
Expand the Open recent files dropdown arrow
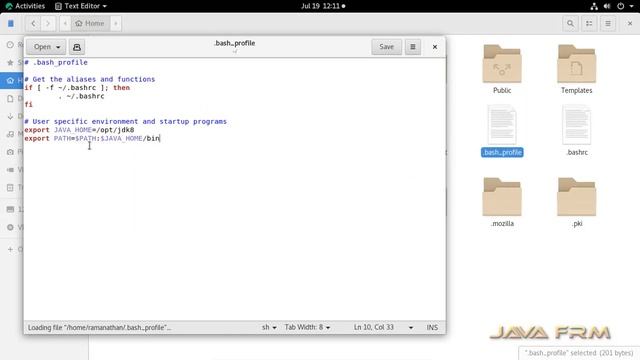coord(58,47)
